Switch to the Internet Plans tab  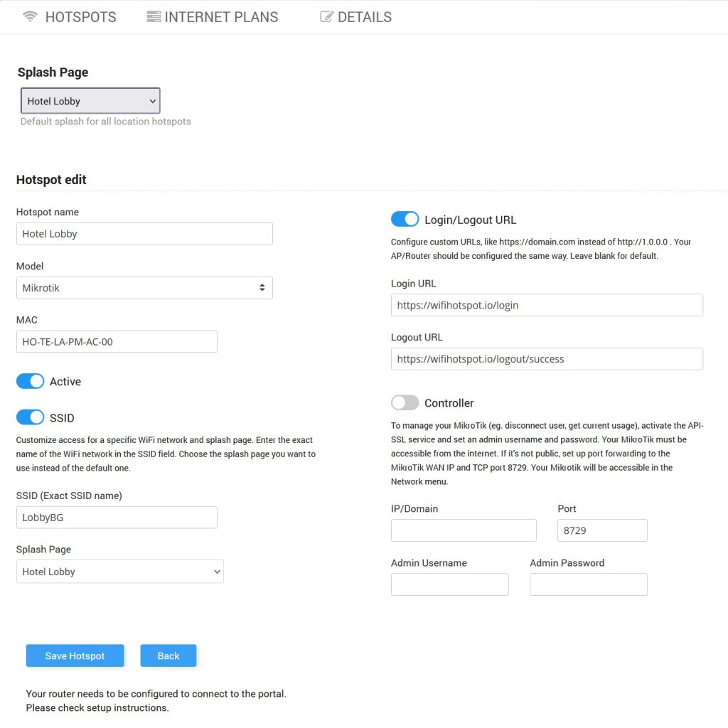(x=220, y=17)
